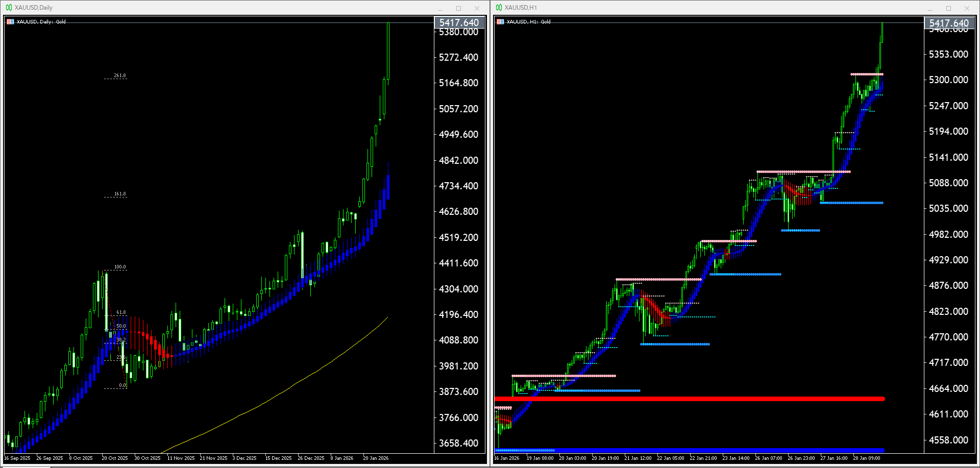Viewport: 980px width, 468px height.
Task: Click the 5417.640 current price tag in H1 chart
Action: (949, 23)
